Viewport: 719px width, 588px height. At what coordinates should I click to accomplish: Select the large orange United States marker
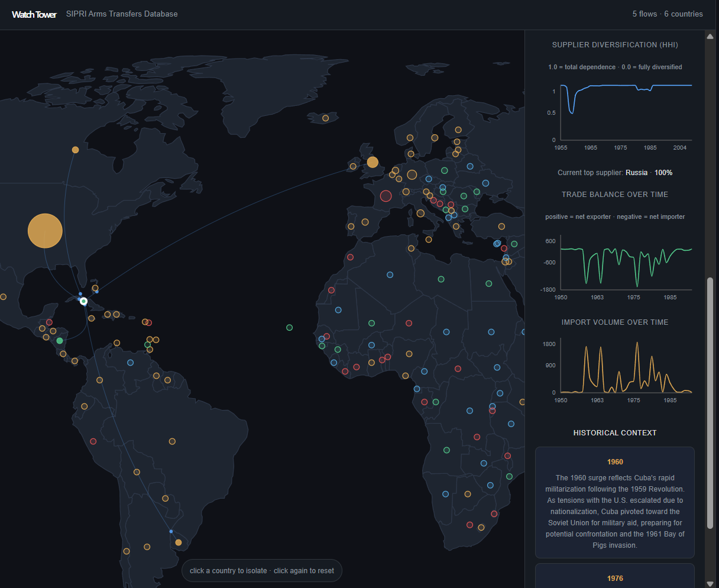45,231
